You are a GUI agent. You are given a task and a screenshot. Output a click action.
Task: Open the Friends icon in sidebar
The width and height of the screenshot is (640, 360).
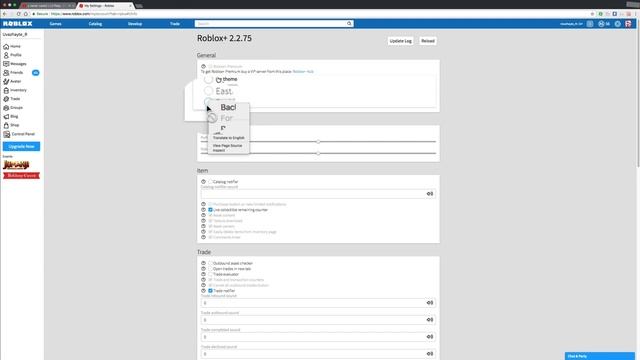point(6,73)
